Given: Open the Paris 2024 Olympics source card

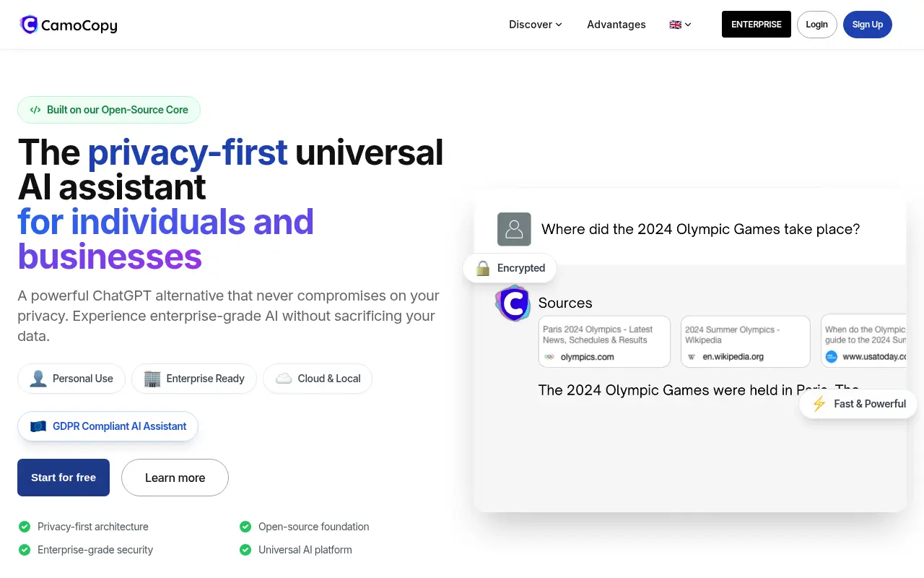Looking at the screenshot, I should click(604, 342).
